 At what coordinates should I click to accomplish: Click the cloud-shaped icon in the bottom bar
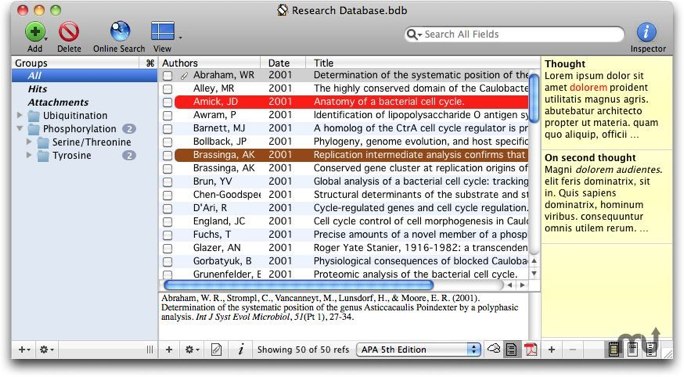[493, 349]
